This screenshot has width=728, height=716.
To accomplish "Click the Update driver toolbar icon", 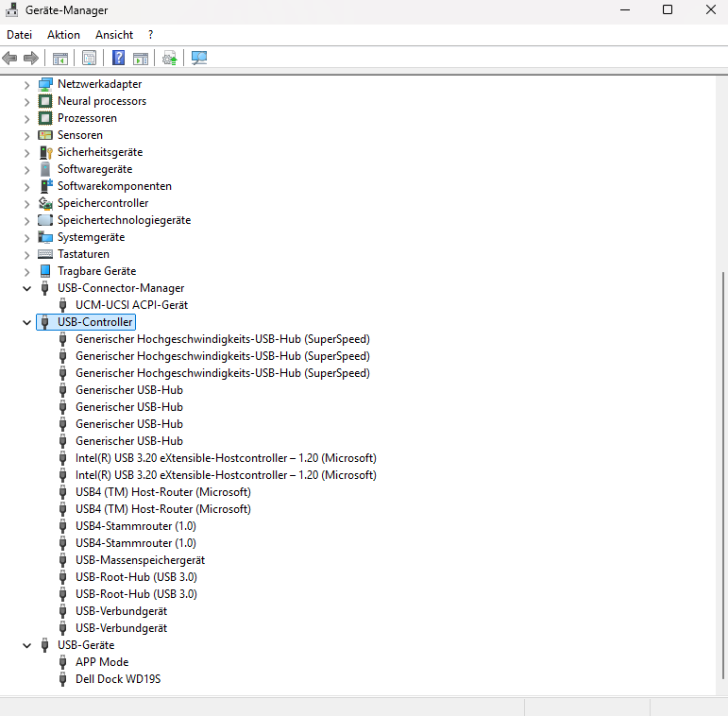I will 169,59.
